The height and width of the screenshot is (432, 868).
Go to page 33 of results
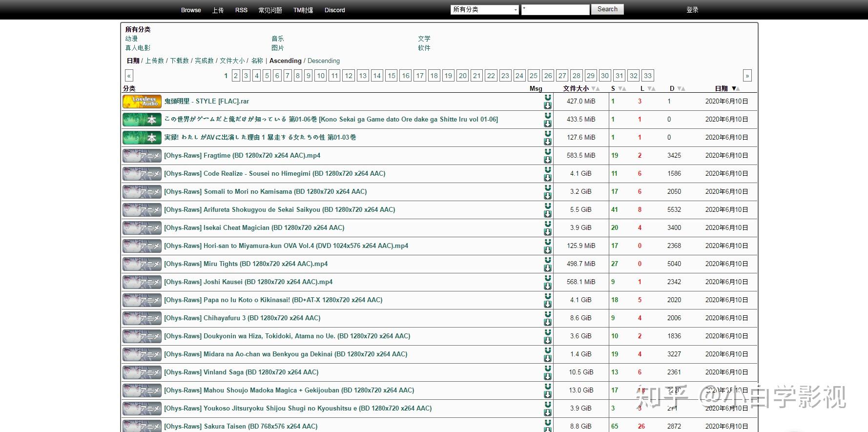coord(647,76)
